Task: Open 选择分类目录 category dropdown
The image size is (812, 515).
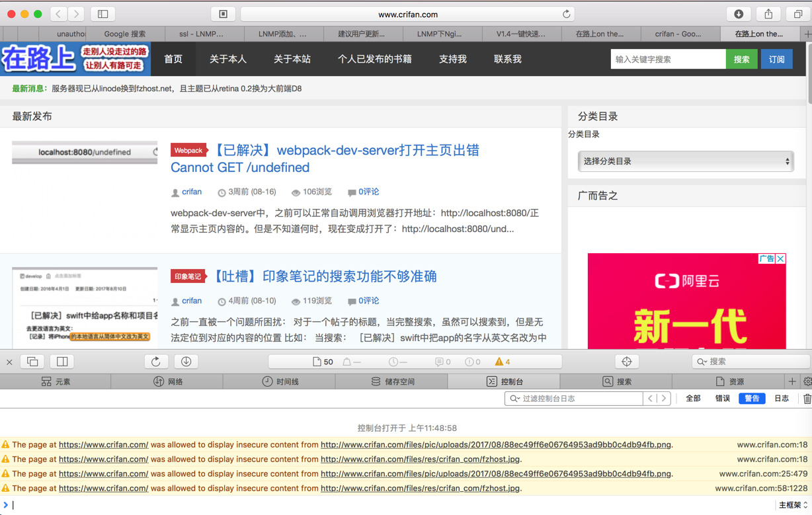Action: tap(686, 161)
